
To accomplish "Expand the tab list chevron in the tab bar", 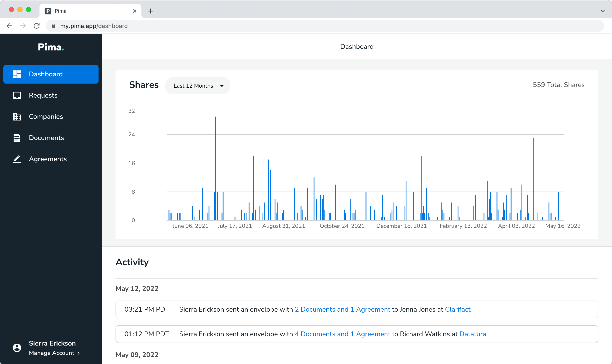I will click(x=602, y=11).
